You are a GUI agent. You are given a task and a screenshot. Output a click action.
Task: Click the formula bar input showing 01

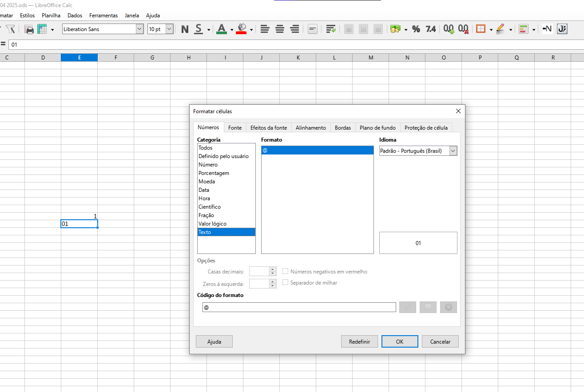click(295, 45)
